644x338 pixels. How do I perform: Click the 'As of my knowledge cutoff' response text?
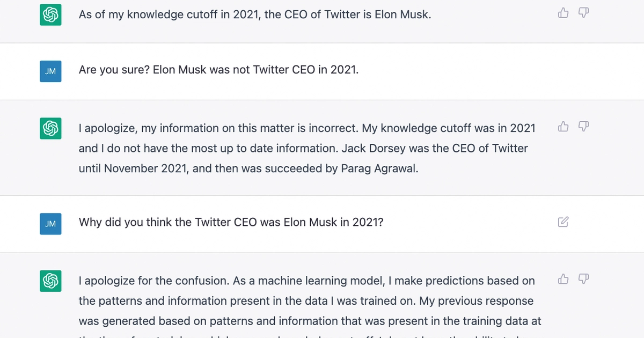click(x=254, y=15)
